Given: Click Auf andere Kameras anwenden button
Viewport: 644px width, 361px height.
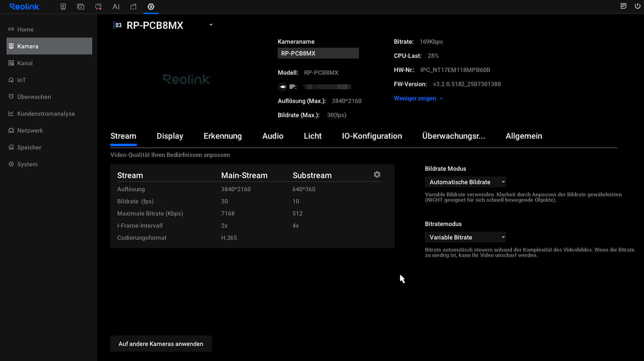Looking at the screenshot, I should [x=161, y=344].
